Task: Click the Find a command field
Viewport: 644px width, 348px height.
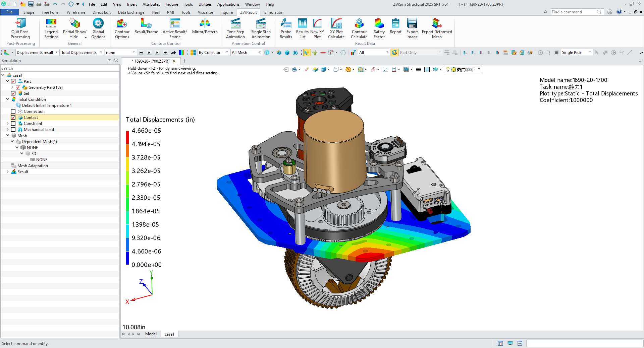Action: click(577, 12)
